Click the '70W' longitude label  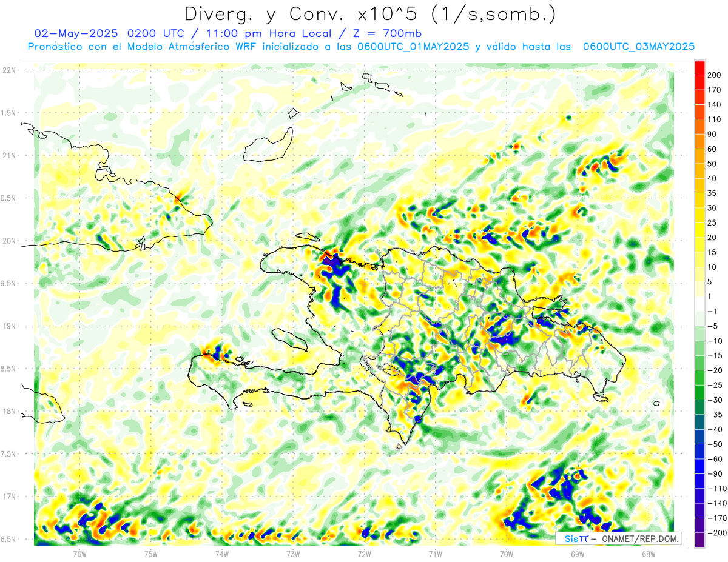[506, 554]
